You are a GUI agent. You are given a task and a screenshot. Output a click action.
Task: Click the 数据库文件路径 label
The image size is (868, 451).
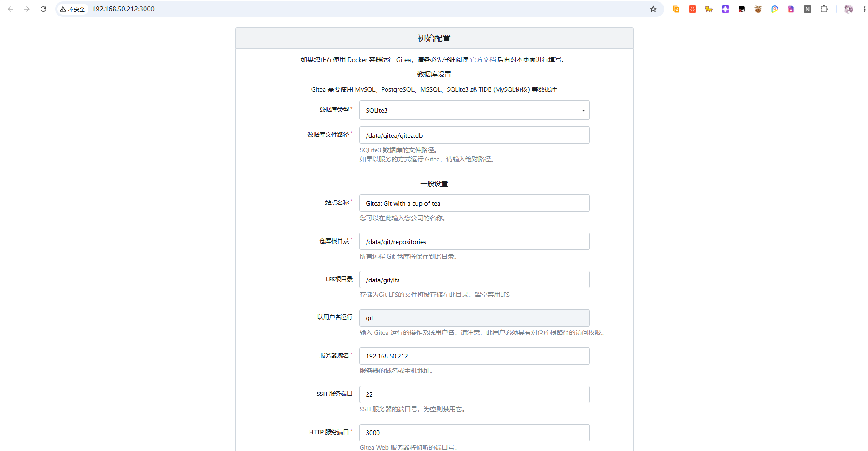(328, 135)
